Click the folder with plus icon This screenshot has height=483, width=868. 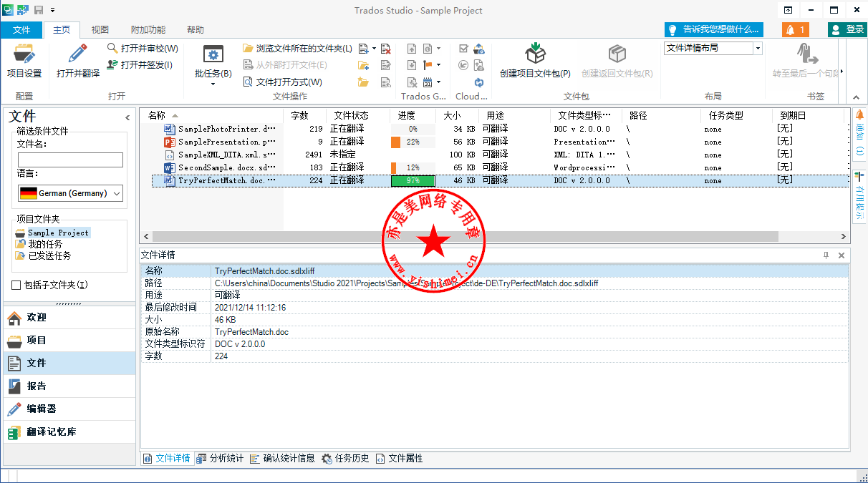[363, 65]
